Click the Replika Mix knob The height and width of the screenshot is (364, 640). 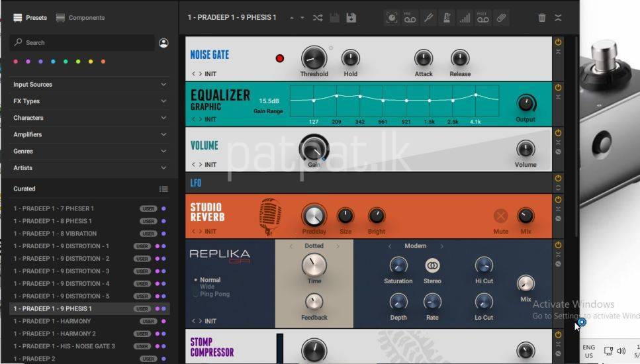526,283
